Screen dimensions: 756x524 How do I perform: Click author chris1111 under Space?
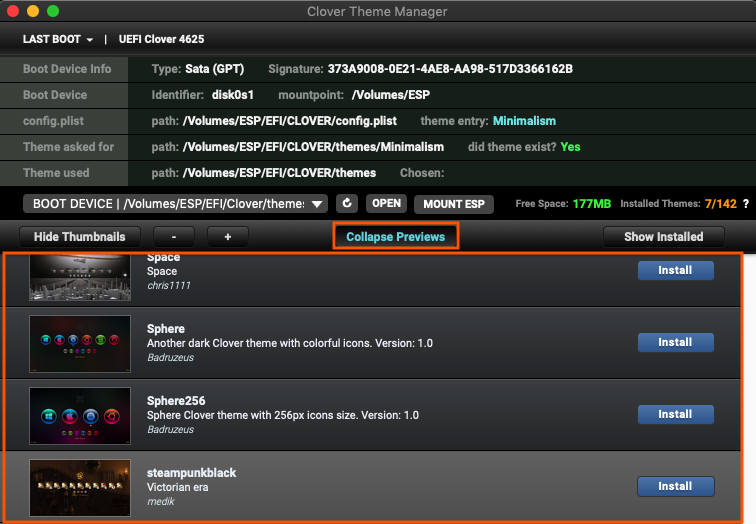(169, 286)
